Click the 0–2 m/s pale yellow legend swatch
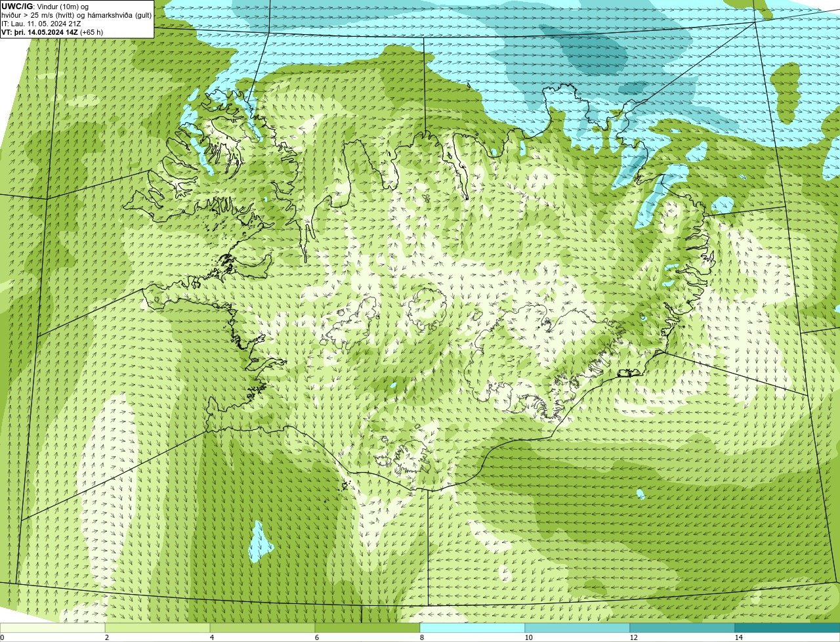Viewport: 840px width, 642px height. click(52, 628)
